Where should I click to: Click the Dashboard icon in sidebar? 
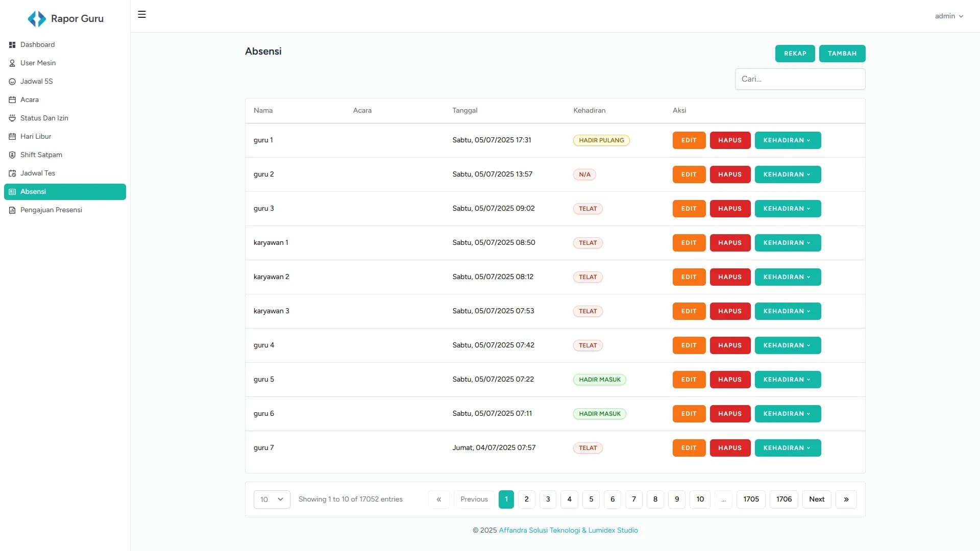coord(12,45)
